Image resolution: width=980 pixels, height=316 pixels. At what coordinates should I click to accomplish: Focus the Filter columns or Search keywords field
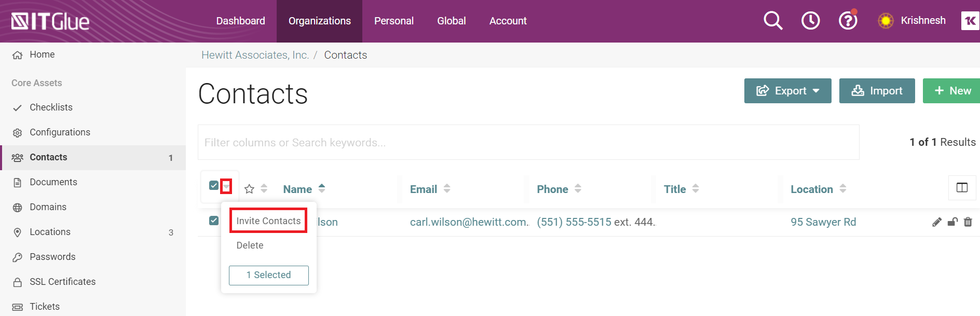click(x=528, y=142)
